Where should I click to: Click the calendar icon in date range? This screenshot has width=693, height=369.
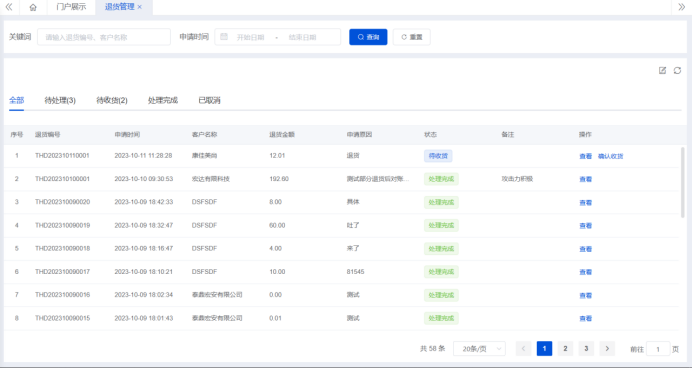coord(224,37)
